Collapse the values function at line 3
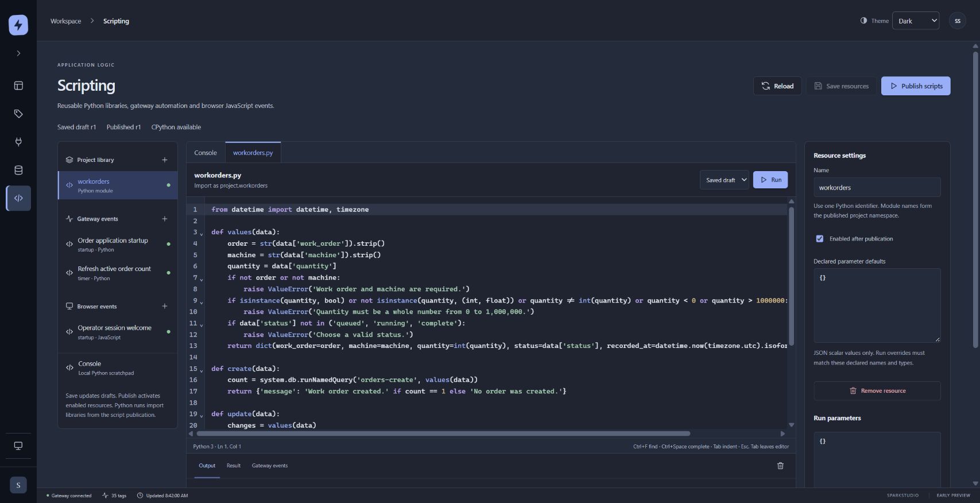 pos(202,234)
